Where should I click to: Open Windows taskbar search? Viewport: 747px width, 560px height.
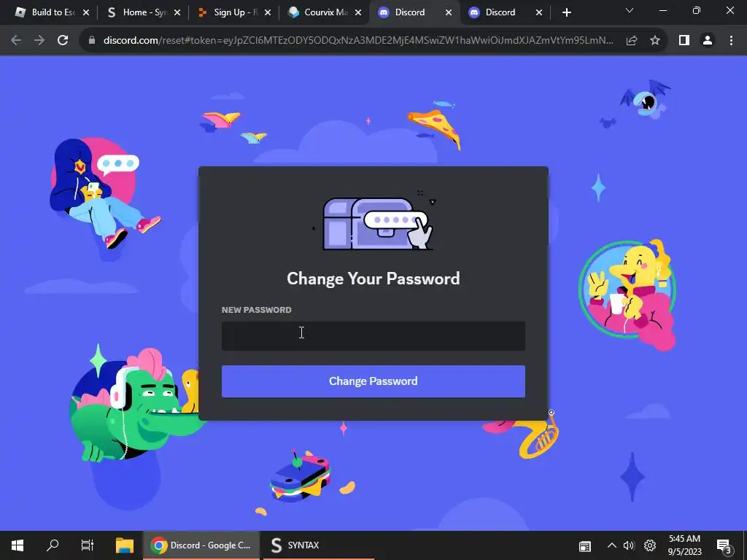tap(53, 545)
